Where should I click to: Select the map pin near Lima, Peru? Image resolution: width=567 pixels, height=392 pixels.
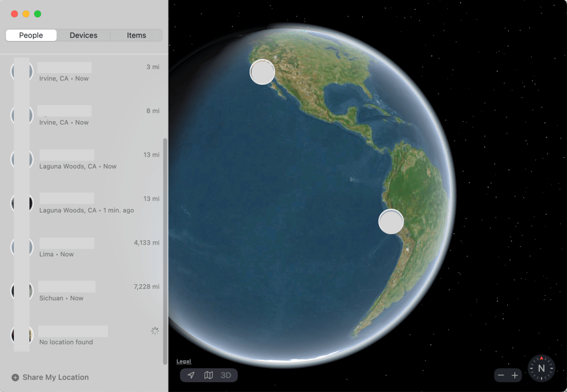[x=391, y=221]
